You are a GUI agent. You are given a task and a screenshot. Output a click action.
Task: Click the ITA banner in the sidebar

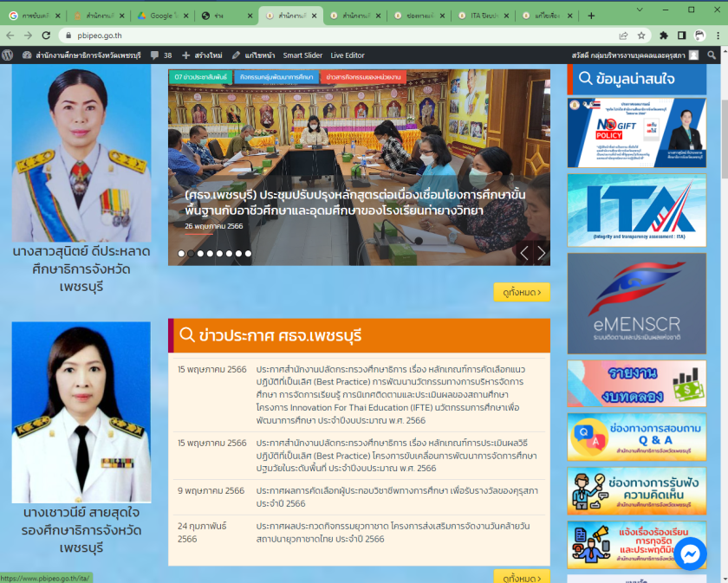click(636, 210)
